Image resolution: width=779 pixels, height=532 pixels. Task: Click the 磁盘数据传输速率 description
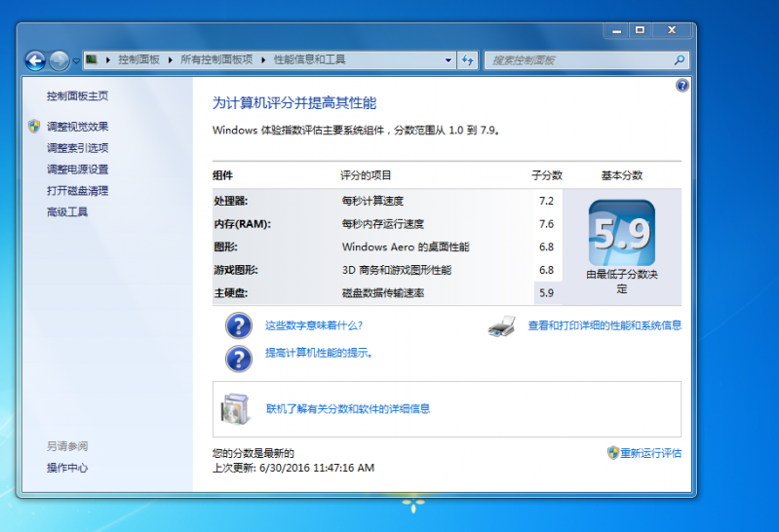coord(382,293)
